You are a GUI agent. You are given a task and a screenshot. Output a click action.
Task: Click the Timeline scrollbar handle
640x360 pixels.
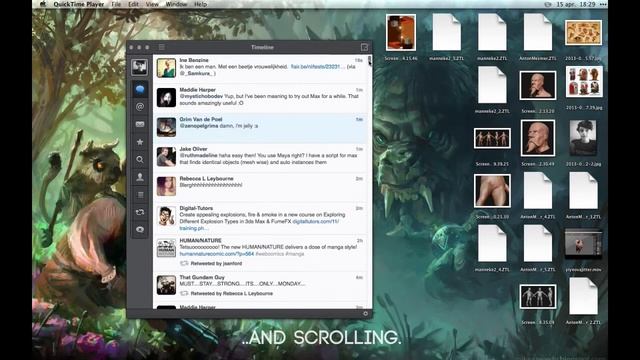tap(370, 60)
